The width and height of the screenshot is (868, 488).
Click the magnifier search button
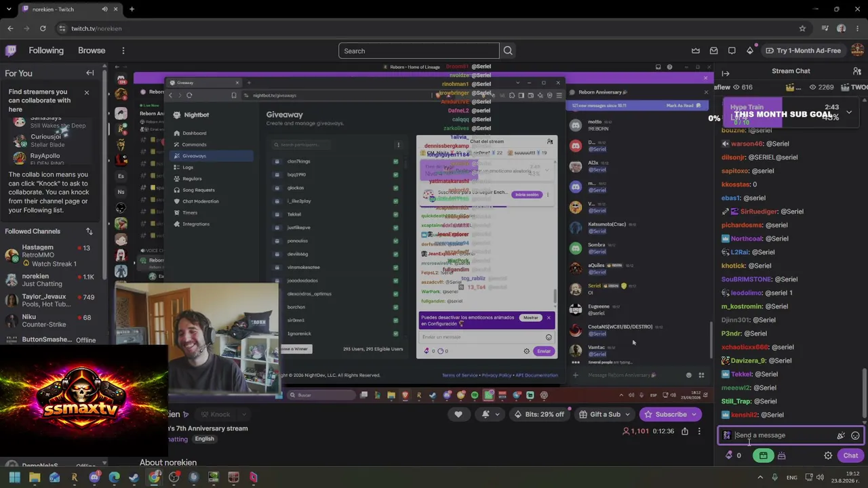(x=508, y=51)
